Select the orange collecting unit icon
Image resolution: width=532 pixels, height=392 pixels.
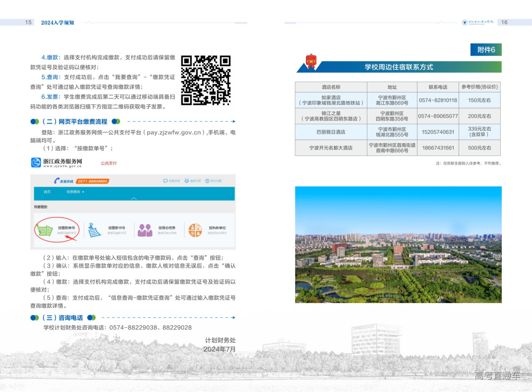pyautogui.click(x=195, y=230)
